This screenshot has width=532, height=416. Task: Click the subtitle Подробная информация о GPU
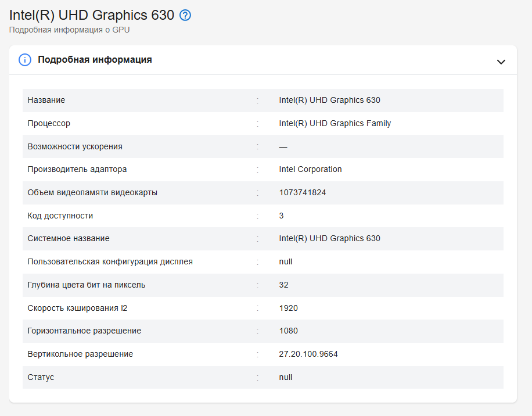69,30
